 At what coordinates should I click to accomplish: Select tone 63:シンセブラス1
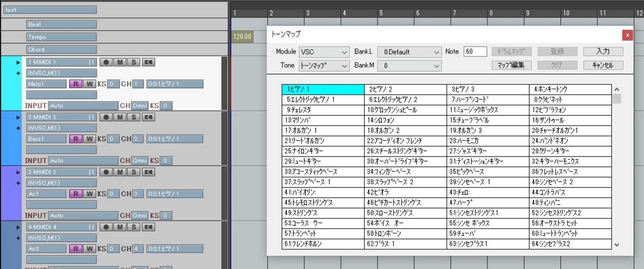pos(488,243)
